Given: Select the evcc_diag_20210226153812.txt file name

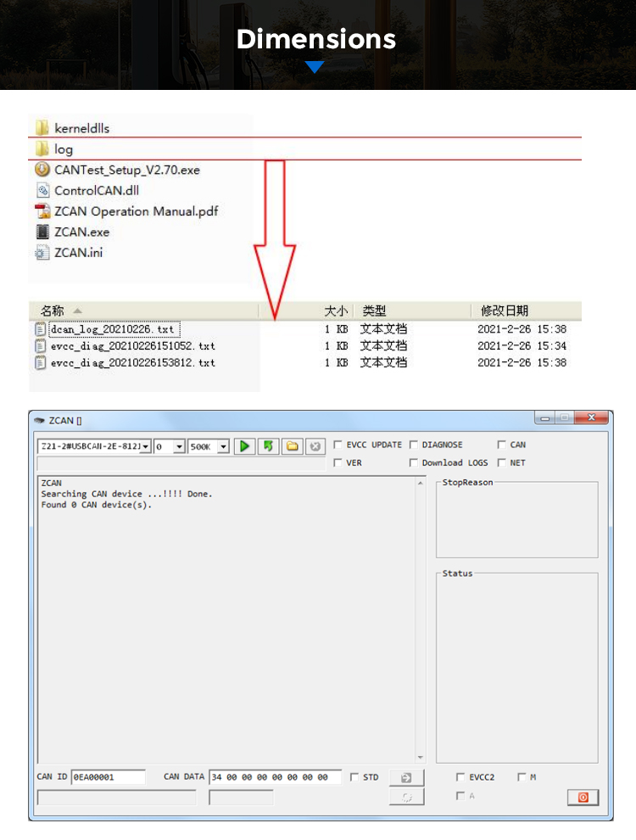Looking at the screenshot, I should click(133, 362).
